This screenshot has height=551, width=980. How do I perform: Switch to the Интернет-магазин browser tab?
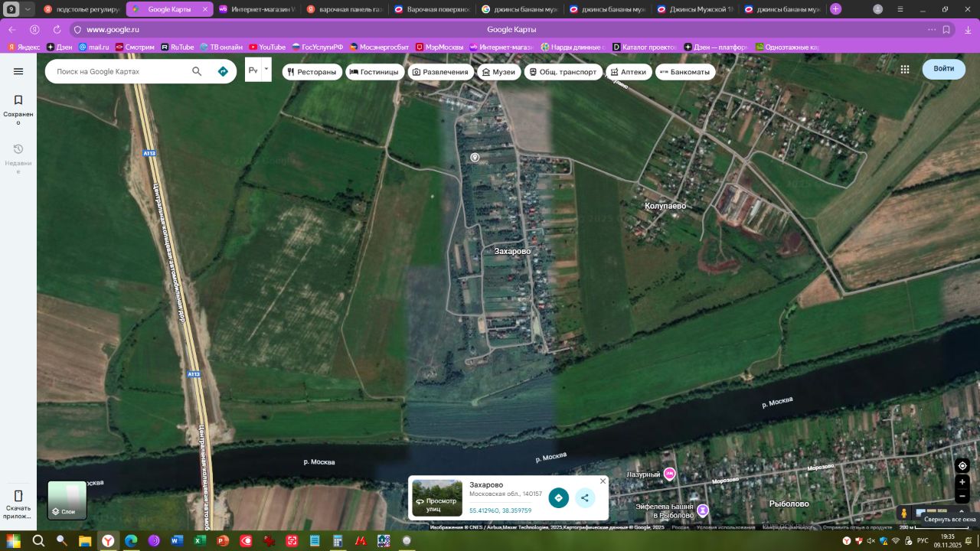click(x=256, y=9)
